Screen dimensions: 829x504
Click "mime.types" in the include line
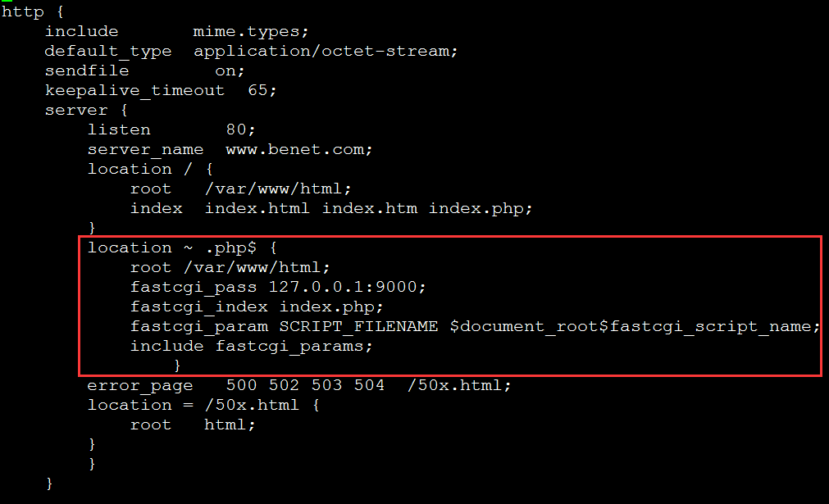pyautogui.click(x=248, y=31)
